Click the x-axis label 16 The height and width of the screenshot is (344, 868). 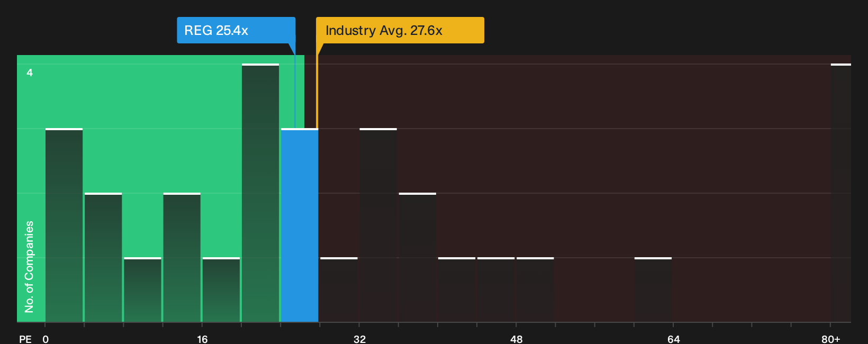coord(202,339)
